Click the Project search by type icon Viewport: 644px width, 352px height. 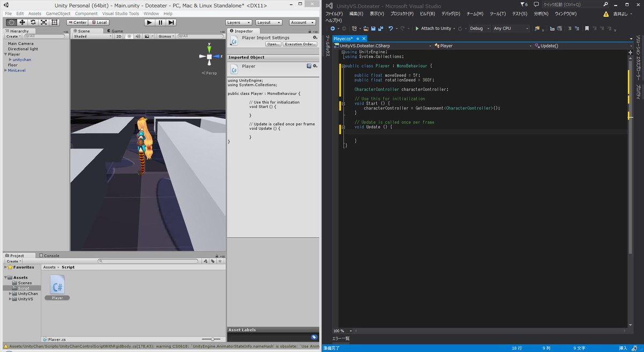pyautogui.click(x=206, y=261)
